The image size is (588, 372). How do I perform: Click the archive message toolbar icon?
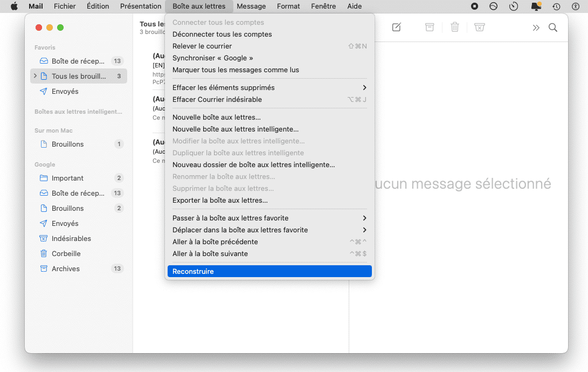pyautogui.click(x=430, y=27)
